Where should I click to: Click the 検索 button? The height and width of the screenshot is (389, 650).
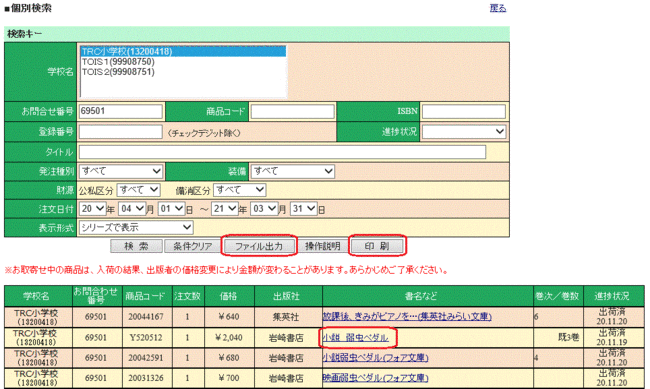(136, 246)
